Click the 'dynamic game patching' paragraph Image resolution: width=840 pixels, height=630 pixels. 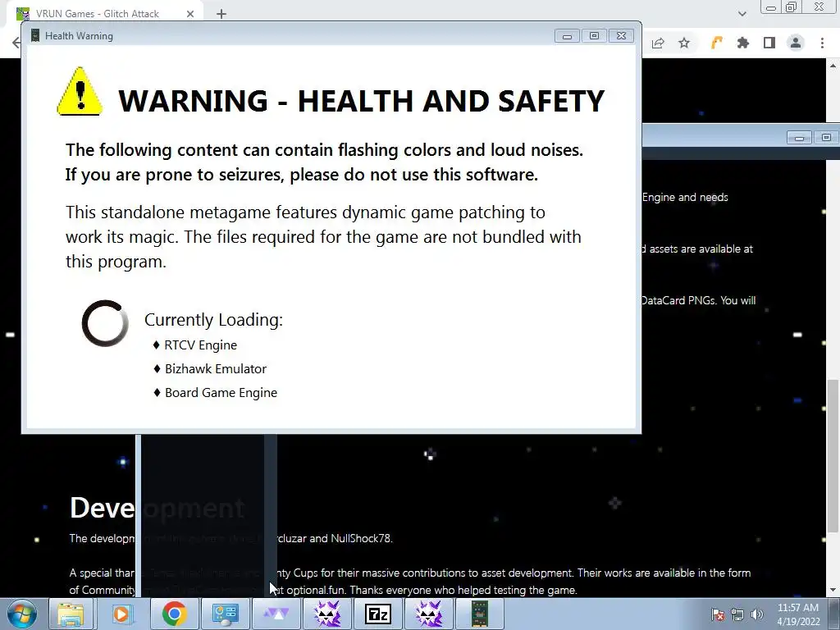[323, 237]
